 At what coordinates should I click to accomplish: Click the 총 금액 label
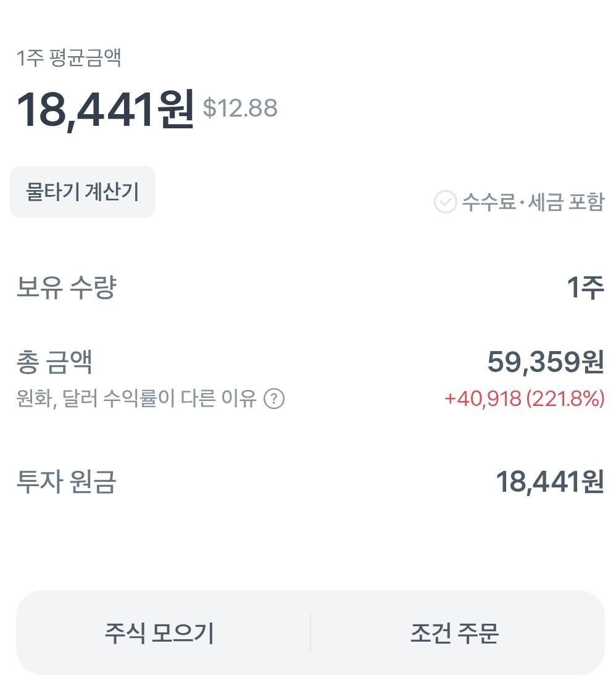point(54,362)
